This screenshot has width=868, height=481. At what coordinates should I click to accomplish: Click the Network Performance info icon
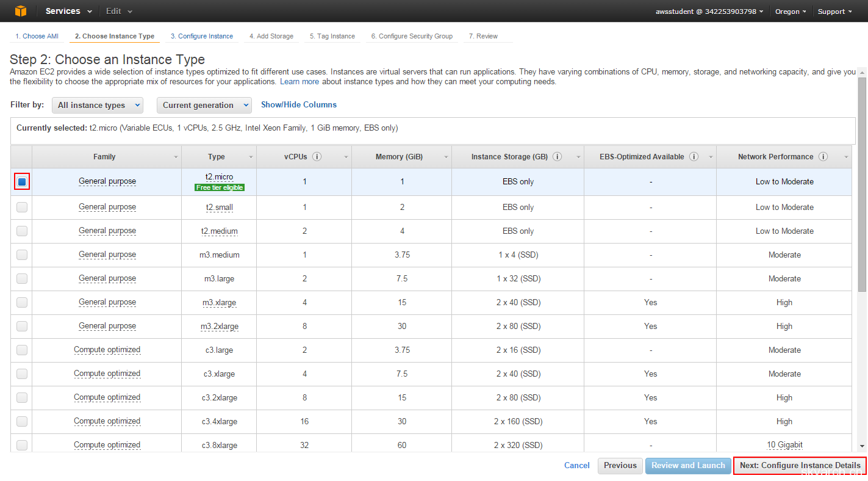[823, 157]
